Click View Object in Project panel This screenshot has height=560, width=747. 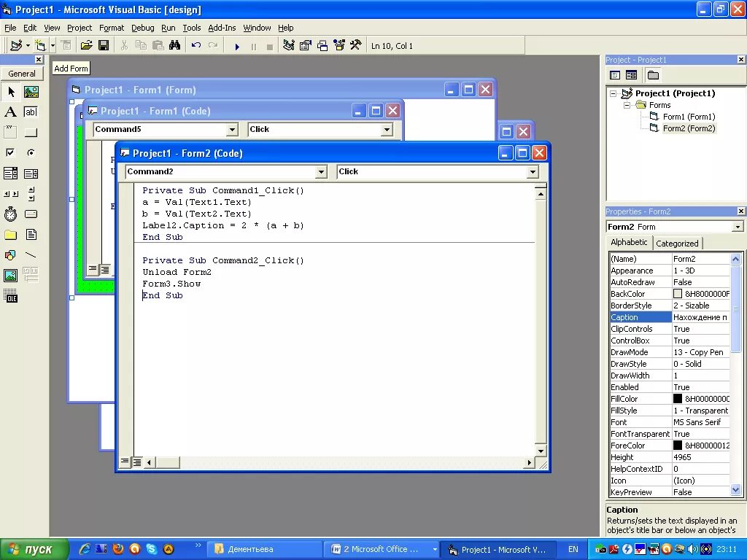coord(631,75)
